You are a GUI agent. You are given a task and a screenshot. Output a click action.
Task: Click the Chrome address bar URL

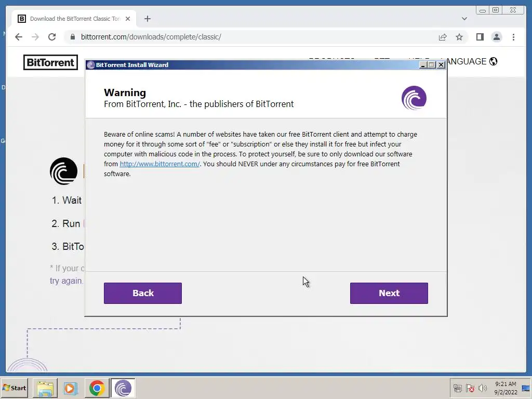(x=151, y=37)
